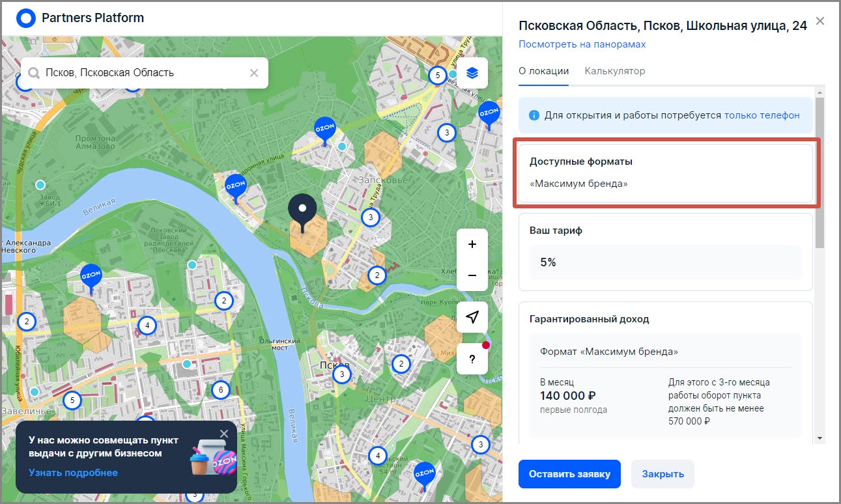Viewport: 841px width, 504px height.
Task: Follow the только телефон link
Action: 762,115
